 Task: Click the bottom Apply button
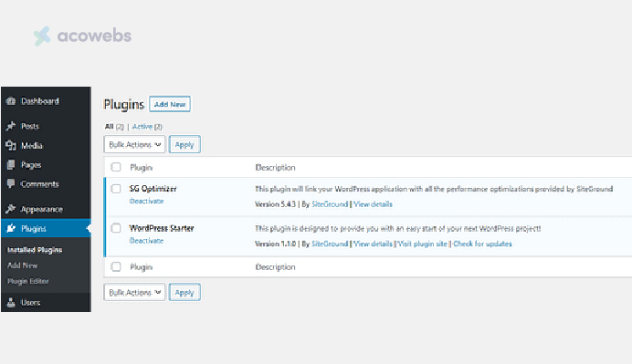[184, 292]
